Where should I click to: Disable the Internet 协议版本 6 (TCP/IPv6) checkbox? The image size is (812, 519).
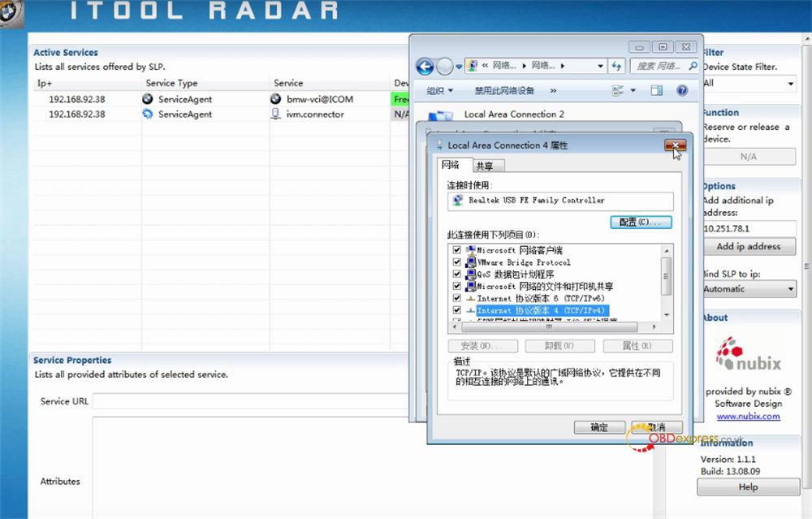(x=456, y=298)
